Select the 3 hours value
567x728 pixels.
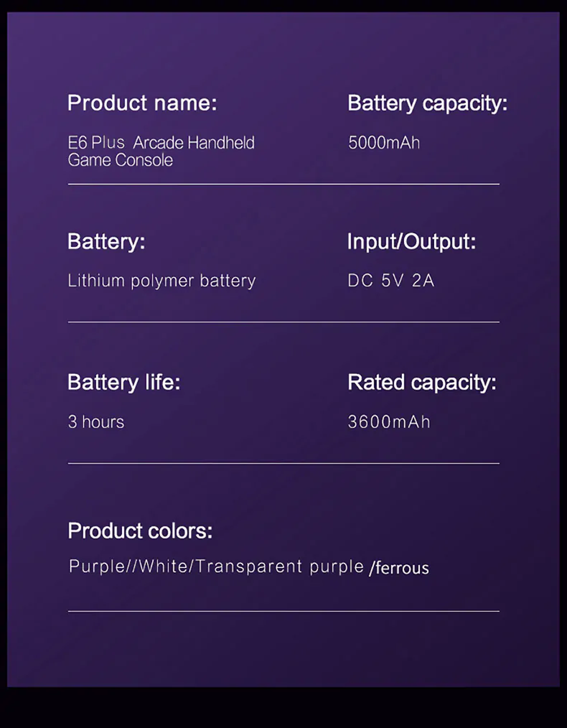click(96, 422)
